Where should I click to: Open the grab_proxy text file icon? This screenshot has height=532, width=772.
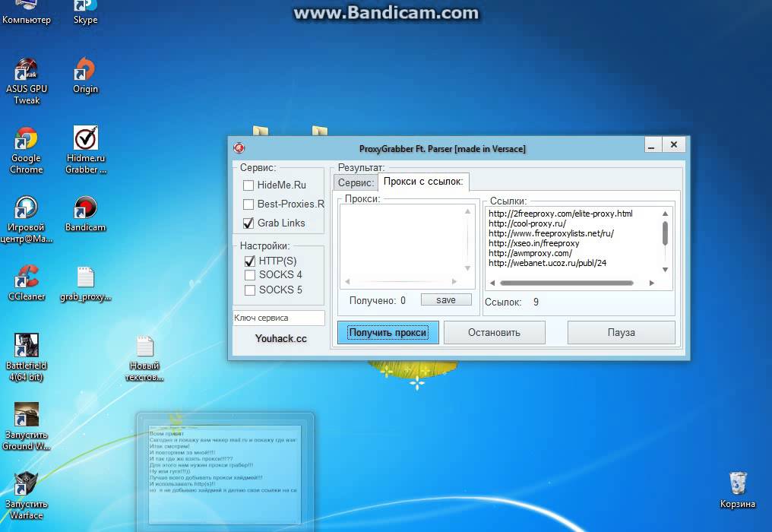[86, 283]
